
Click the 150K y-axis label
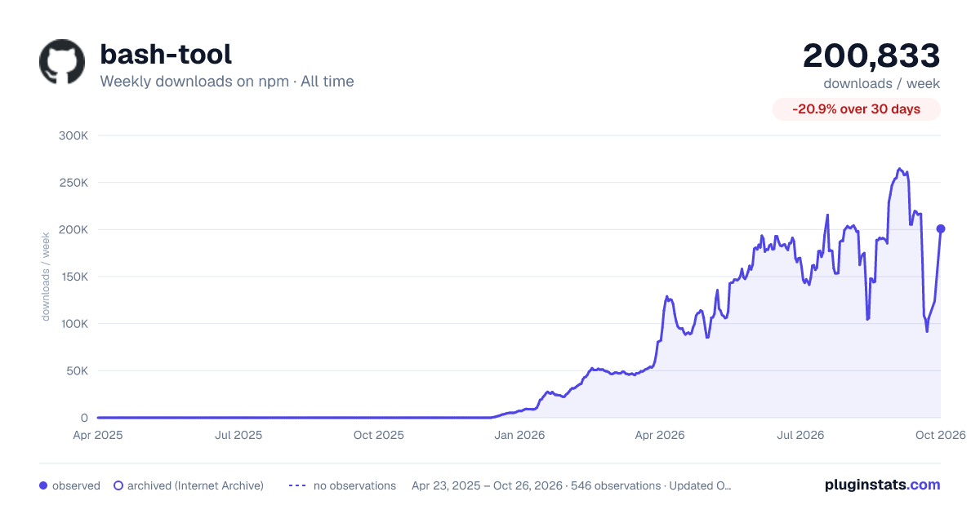(73, 277)
